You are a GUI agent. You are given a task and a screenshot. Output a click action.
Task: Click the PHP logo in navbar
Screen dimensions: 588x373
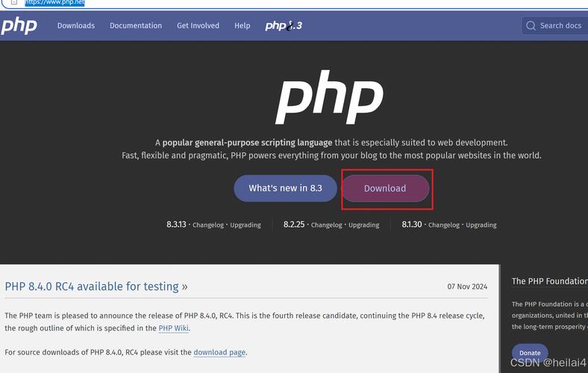coord(19,25)
